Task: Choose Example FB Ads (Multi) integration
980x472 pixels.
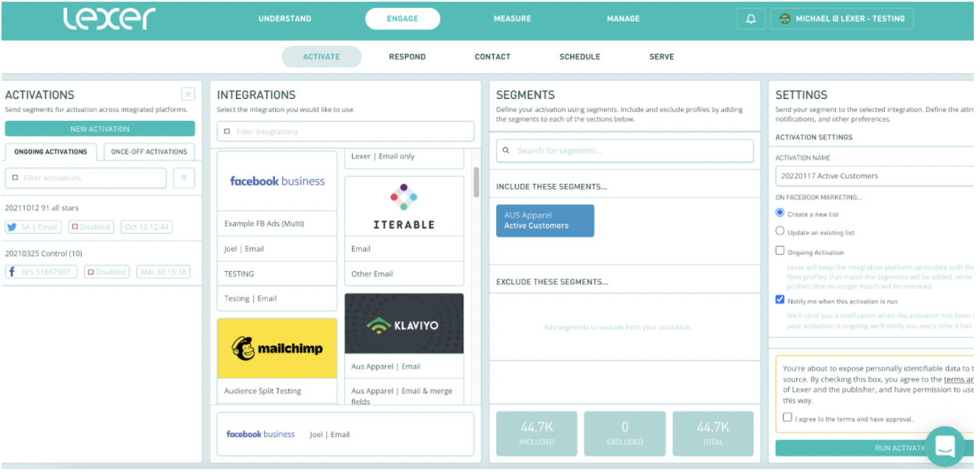Action: (x=277, y=224)
